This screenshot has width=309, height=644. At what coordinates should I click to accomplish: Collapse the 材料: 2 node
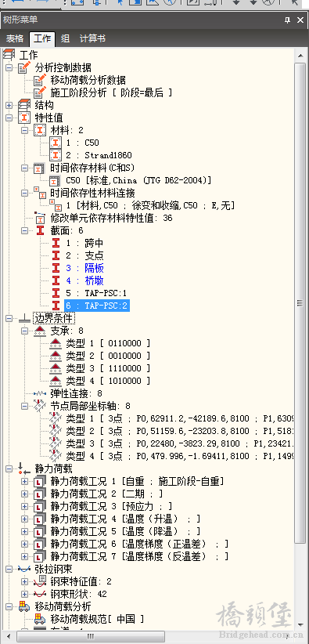[x=24, y=130]
